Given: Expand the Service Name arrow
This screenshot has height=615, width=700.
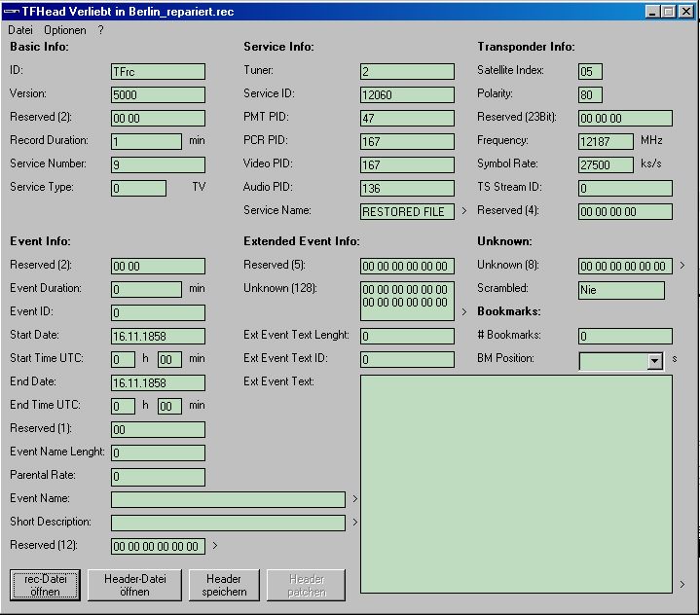Looking at the screenshot, I should (x=464, y=211).
